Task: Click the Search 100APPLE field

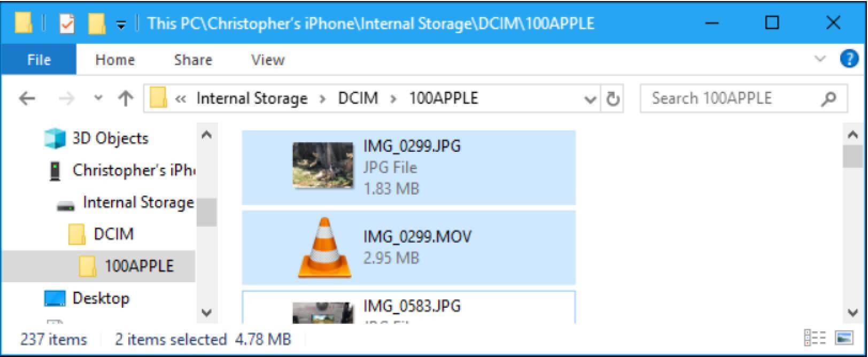Action: pyautogui.click(x=744, y=98)
